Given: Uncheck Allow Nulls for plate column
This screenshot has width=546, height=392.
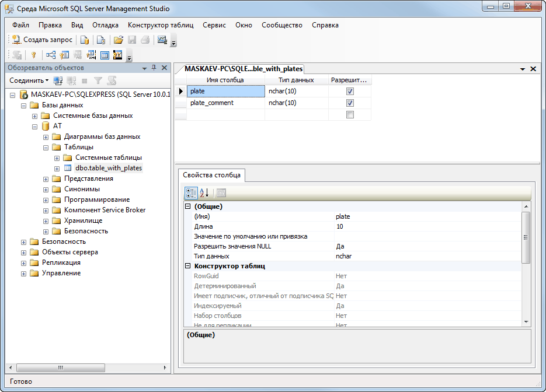Looking at the screenshot, I should pos(350,92).
